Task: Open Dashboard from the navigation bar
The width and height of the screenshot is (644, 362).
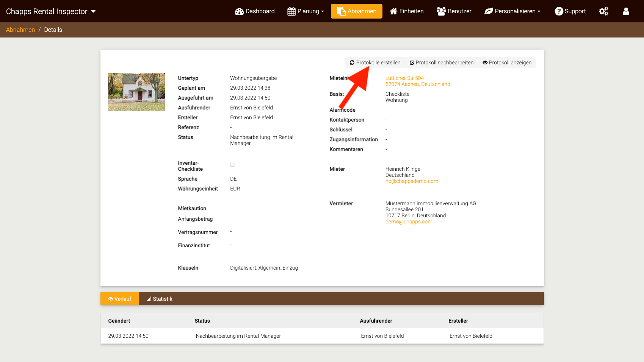Action: coord(255,11)
